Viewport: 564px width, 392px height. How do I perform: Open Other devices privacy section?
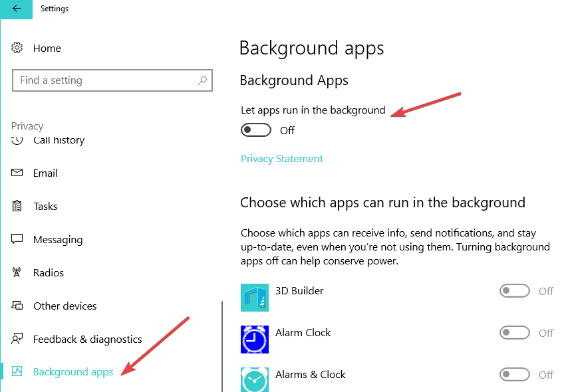65,306
